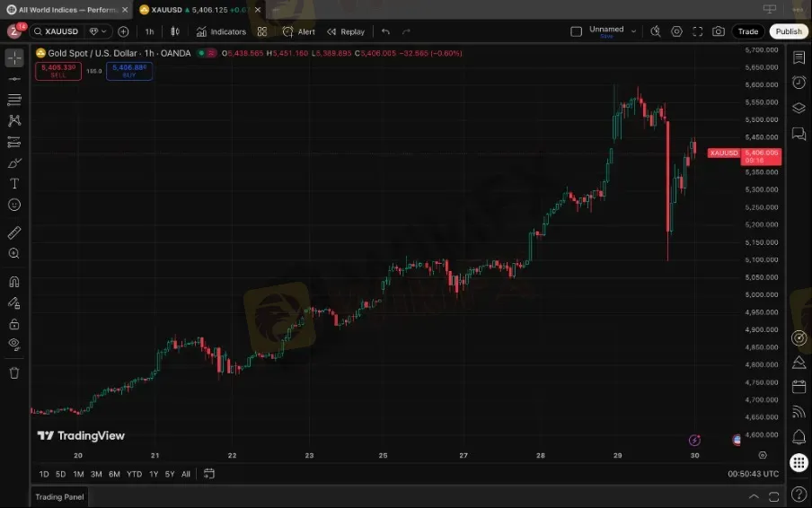Click the Publish button
The height and width of the screenshot is (508, 812).
[x=789, y=31]
